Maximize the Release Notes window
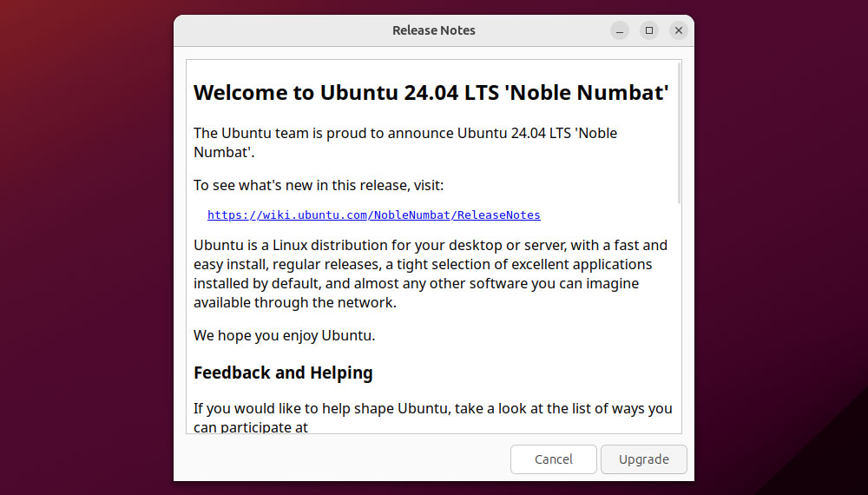Screen dimensions: 868x495 click(x=648, y=30)
